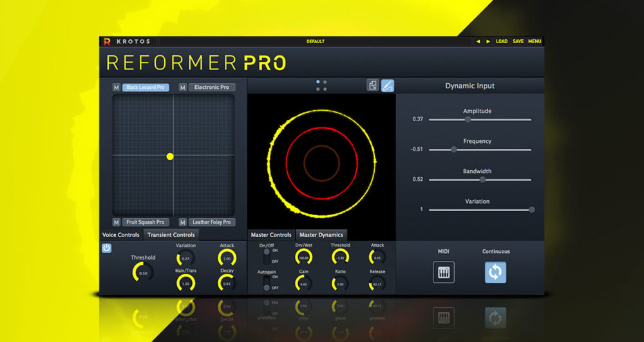Select the microphone dynamic input icon
This screenshot has height=342, width=644.
(x=387, y=86)
